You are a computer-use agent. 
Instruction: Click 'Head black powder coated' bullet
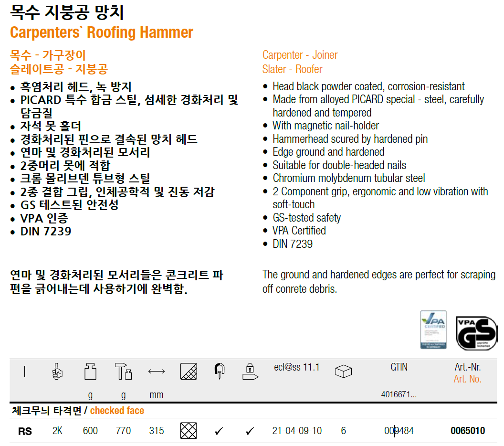point(368,86)
